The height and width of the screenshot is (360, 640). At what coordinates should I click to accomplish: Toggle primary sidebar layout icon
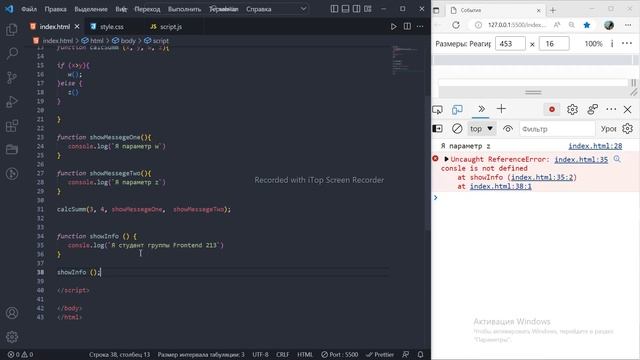pyautogui.click(x=334, y=9)
